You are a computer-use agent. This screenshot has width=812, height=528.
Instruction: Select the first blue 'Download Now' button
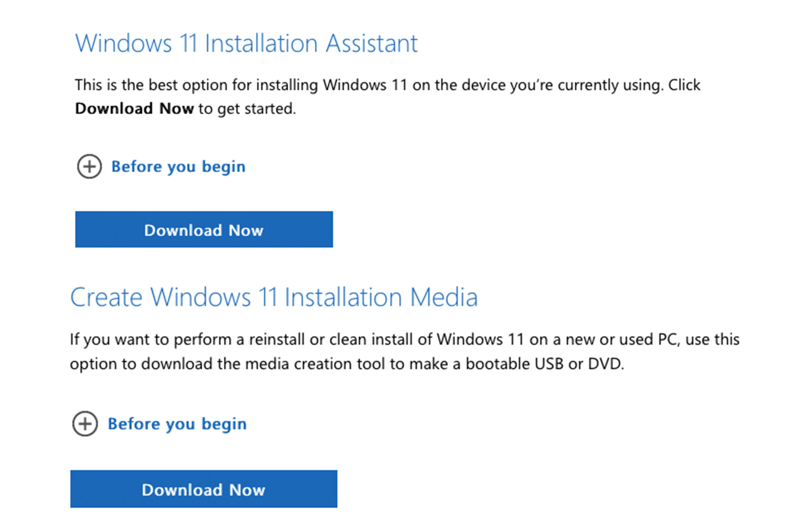204,229
